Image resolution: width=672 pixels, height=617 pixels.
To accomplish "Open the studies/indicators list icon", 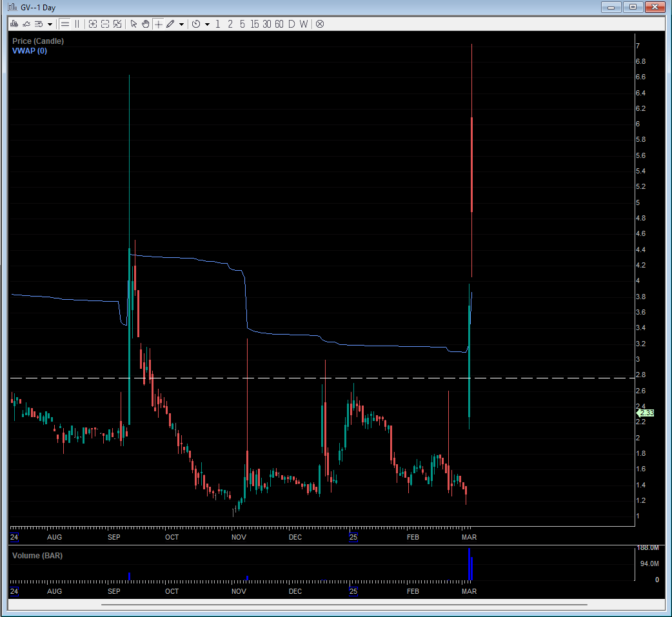I will click(x=39, y=24).
